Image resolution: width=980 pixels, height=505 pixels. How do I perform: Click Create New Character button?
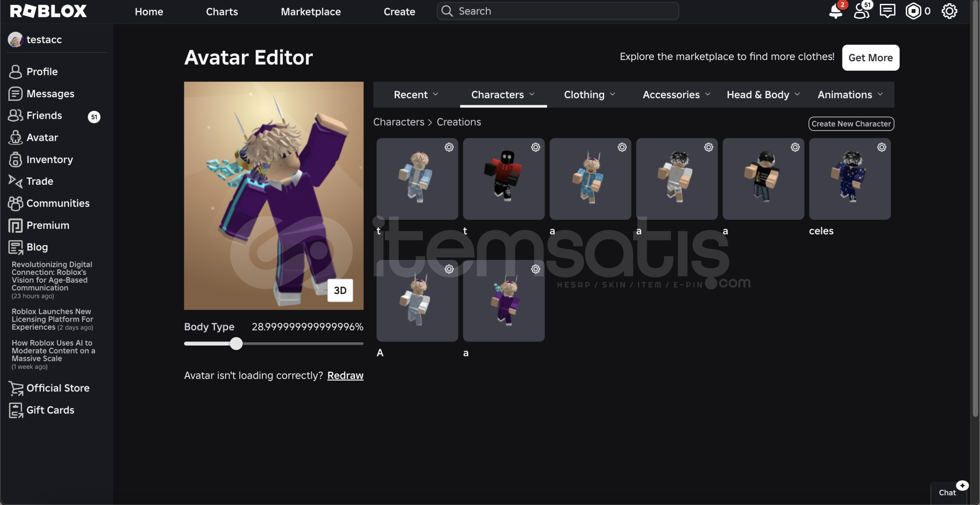pyautogui.click(x=851, y=124)
